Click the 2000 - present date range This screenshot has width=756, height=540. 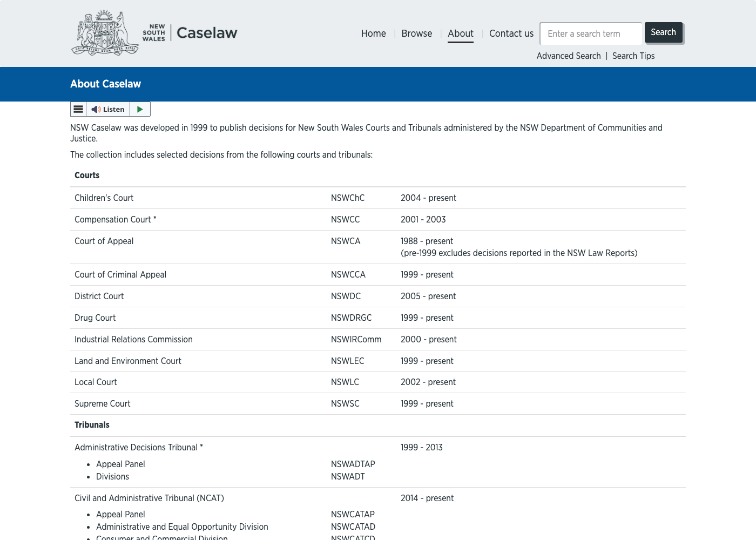click(x=429, y=340)
